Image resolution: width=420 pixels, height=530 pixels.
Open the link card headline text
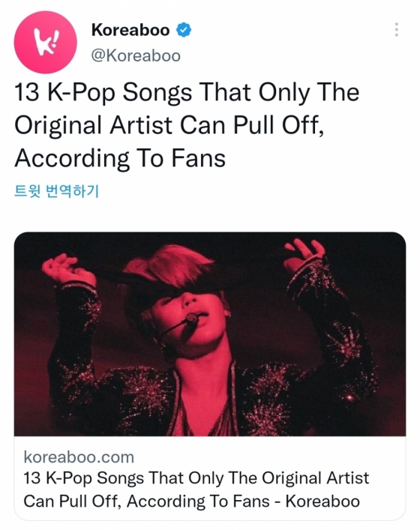(196, 490)
